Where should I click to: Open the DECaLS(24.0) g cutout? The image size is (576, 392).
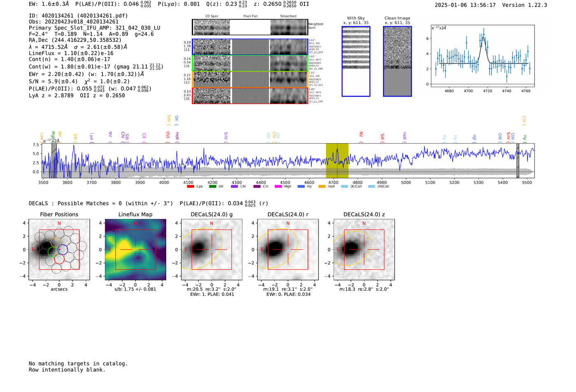211,250
